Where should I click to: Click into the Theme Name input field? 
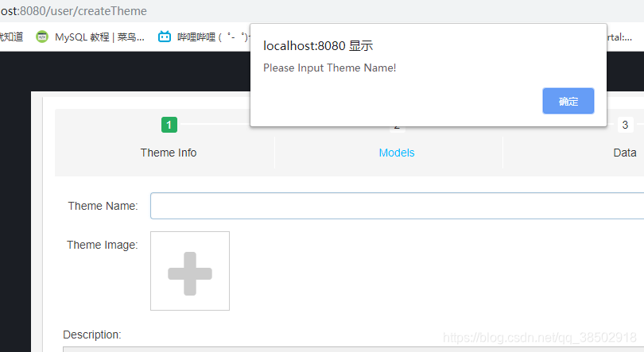pos(397,206)
